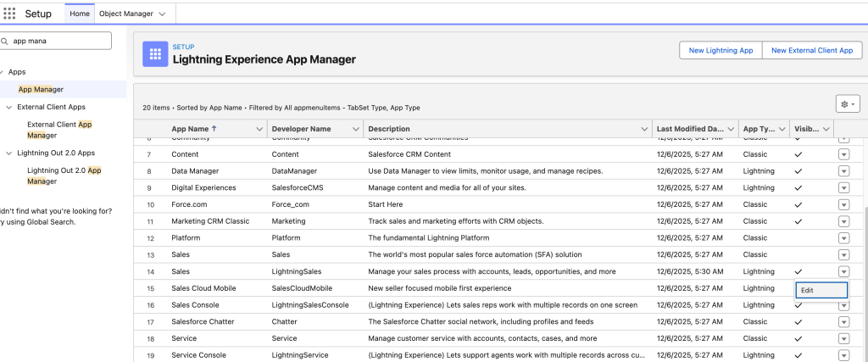Click the New Lightning App button
The height and width of the screenshot is (362, 868).
coord(721,50)
